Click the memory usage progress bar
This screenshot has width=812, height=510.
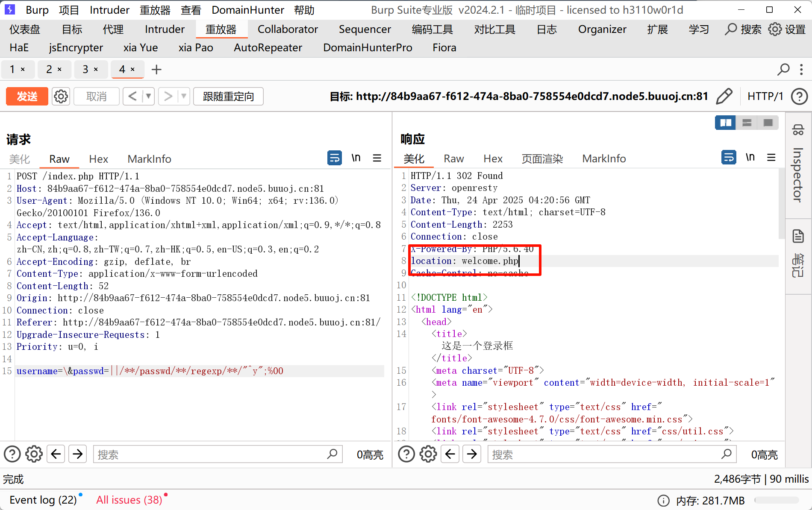(777, 500)
